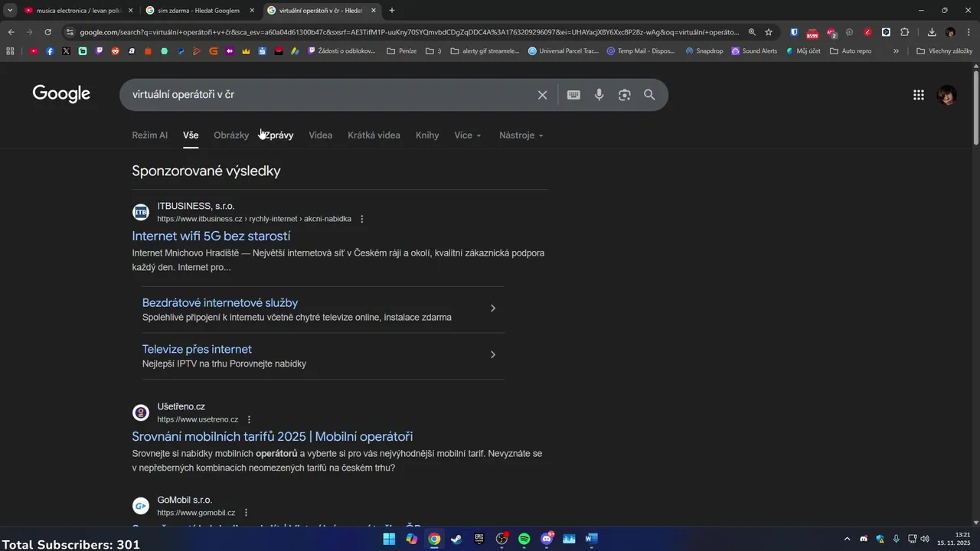Image resolution: width=980 pixels, height=551 pixels.
Task: Open Word from the taskbar
Action: [x=591, y=539]
